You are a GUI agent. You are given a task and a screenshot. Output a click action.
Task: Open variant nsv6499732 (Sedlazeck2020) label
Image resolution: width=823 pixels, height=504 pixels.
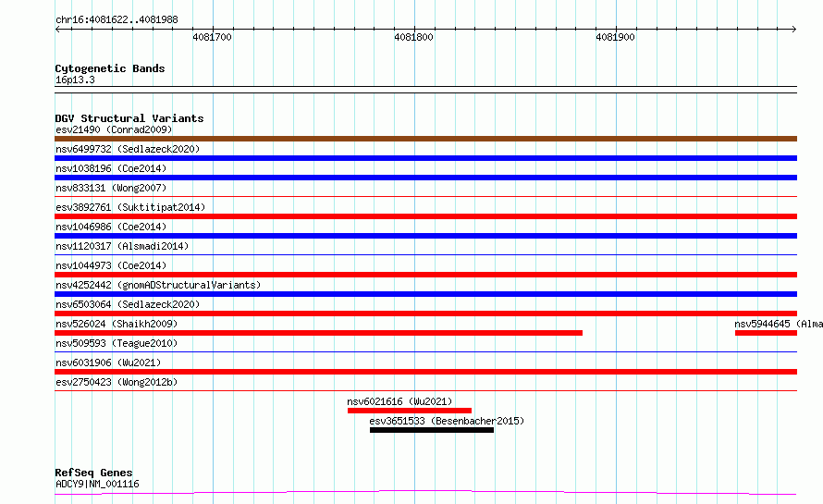click(x=128, y=149)
